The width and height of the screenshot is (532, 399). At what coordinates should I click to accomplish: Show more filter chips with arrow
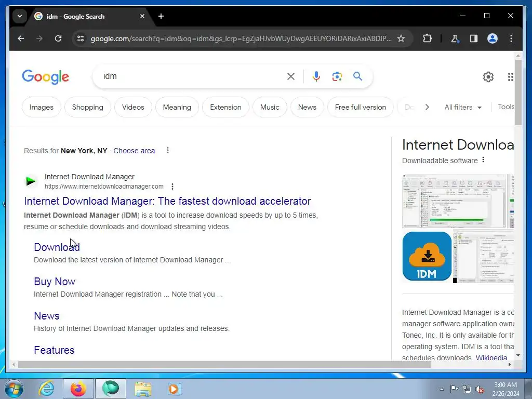pyautogui.click(x=427, y=107)
